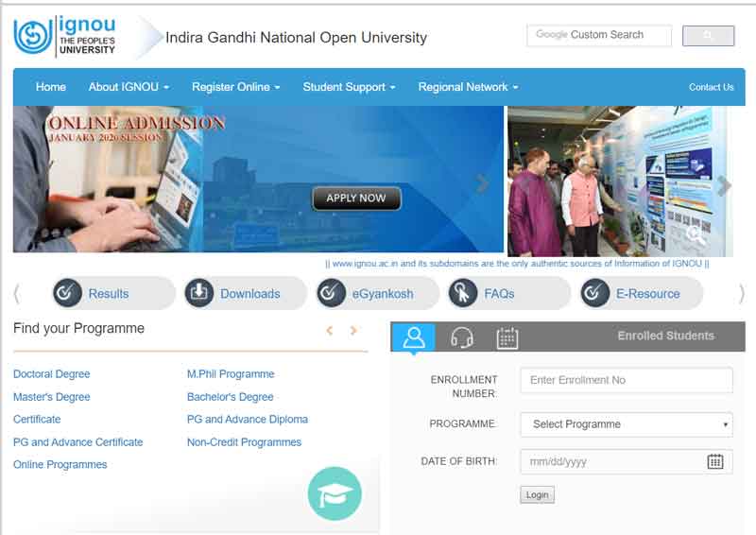The width and height of the screenshot is (756, 535).
Task: Open Master's Degree programmes
Action: click(x=52, y=397)
